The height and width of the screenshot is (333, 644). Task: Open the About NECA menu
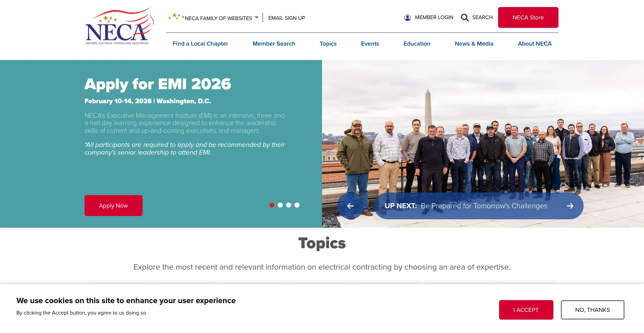coord(534,44)
